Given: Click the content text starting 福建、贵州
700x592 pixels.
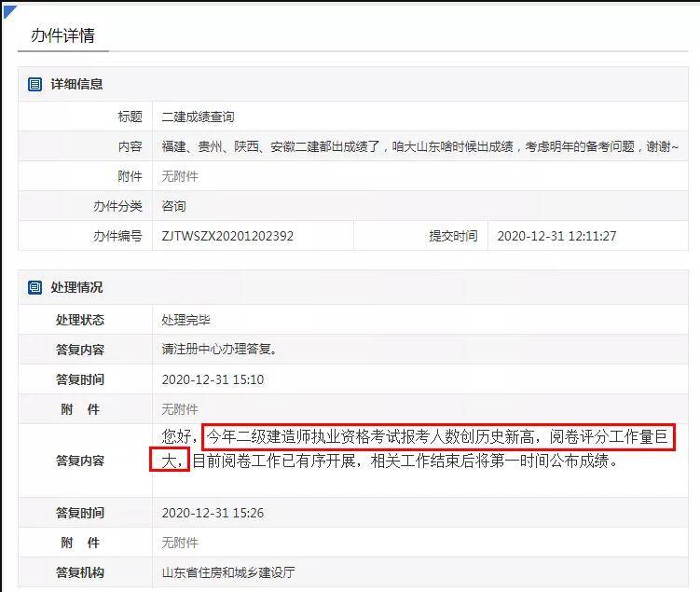Looking at the screenshot, I should (x=419, y=146).
